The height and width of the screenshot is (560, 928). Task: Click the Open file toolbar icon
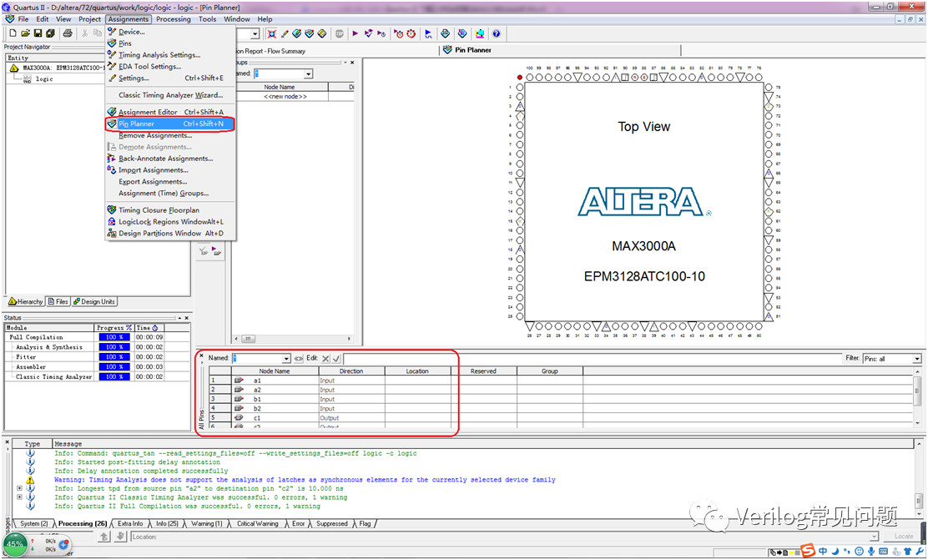25,33
